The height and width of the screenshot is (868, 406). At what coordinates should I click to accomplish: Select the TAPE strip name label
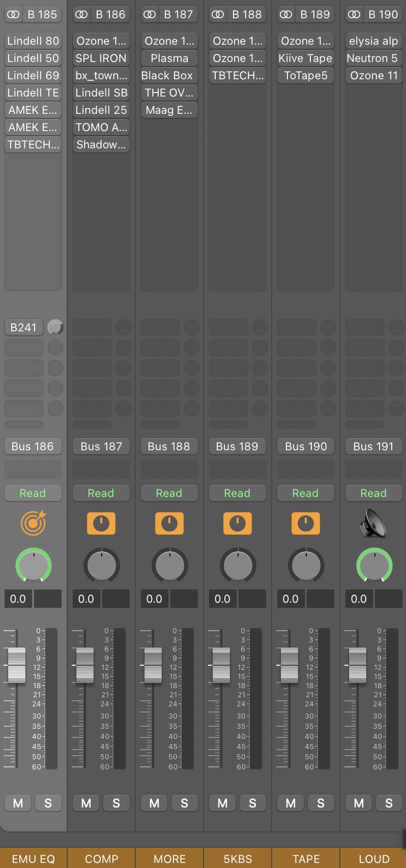tap(306, 858)
